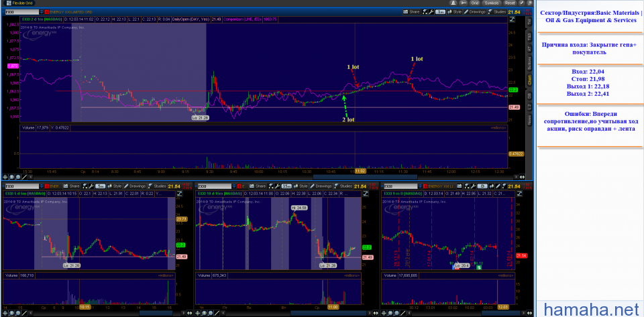Click the symbol input field of main chart
644x317 pixels.
click(x=23, y=12)
